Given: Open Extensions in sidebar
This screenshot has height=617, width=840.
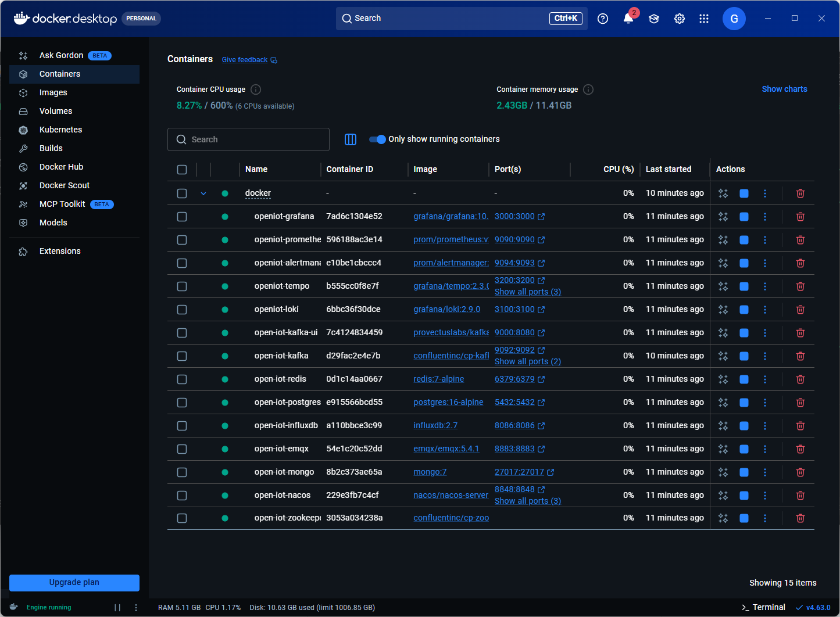Looking at the screenshot, I should coord(74,252).
